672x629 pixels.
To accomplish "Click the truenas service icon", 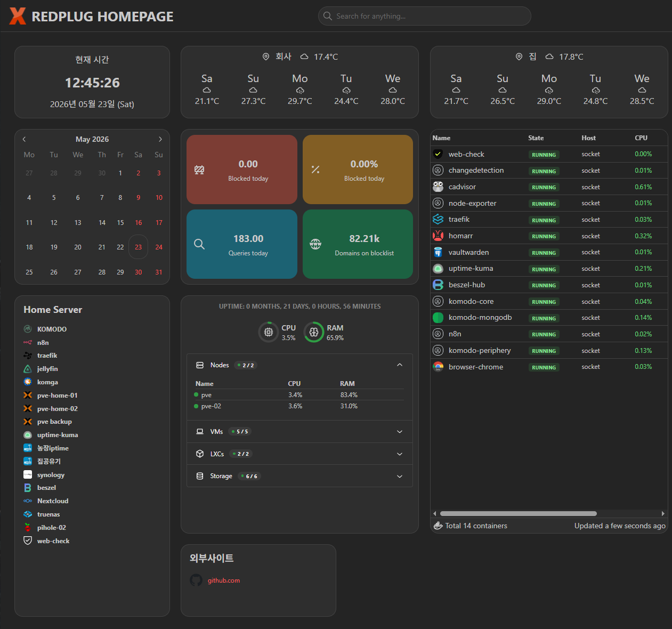I will pyautogui.click(x=28, y=514).
